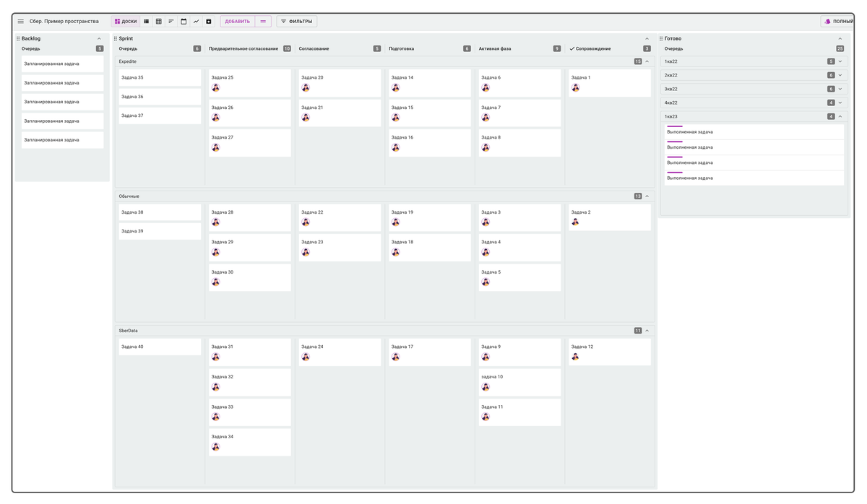Collapse the Backlog board
The height and width of the screenshot is (504, 867).
tap(99, 38)
